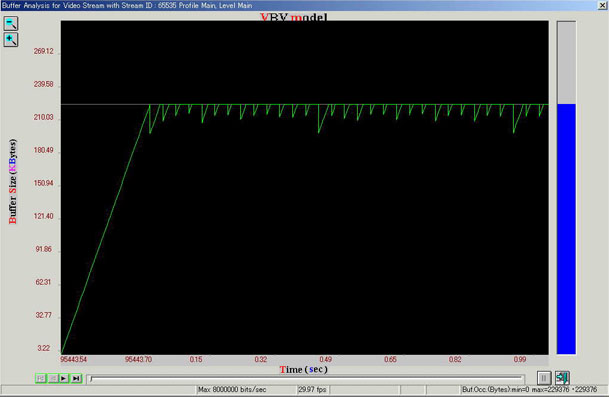Click the 0.49 time axis label
The image size is (609, 397).
coord(325,359)
